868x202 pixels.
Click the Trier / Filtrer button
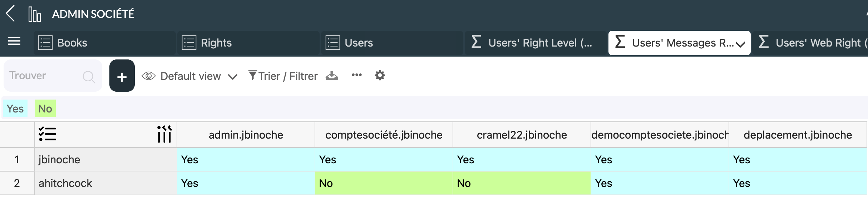pyautogui.click(x=283, y=76)
